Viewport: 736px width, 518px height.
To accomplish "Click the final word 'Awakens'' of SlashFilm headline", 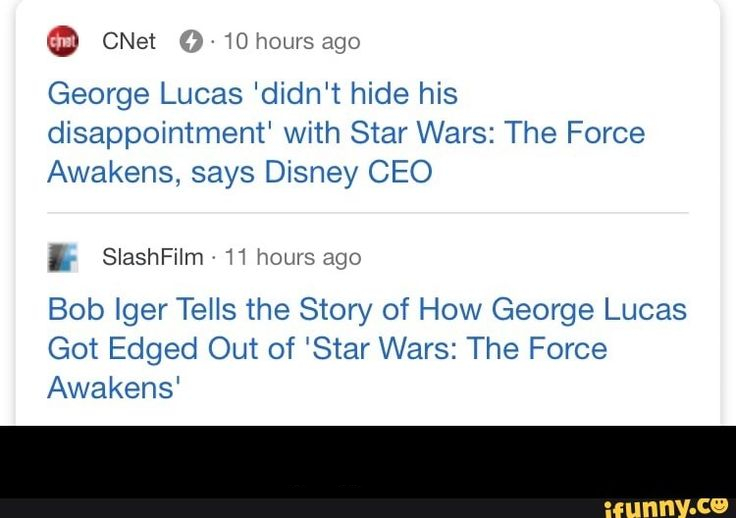I will pos(114,388).
